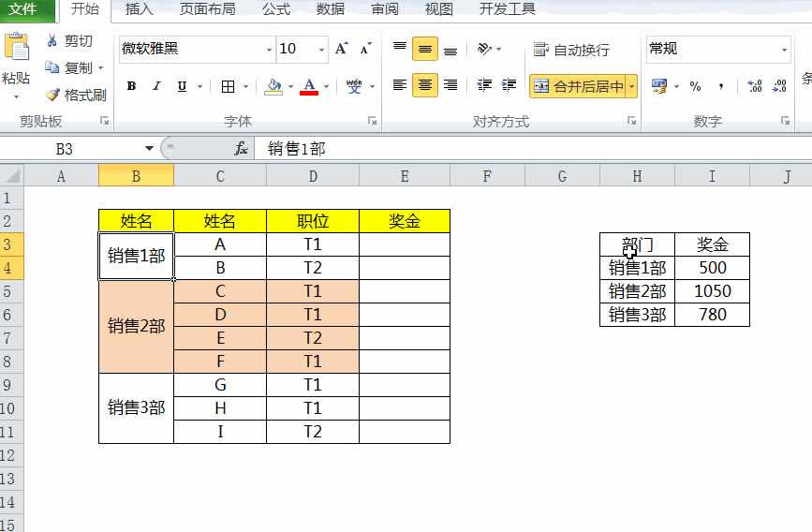Switch to the Review (审阅) tab
Viewport: 812px width, 532px height.
pos(385,9)
